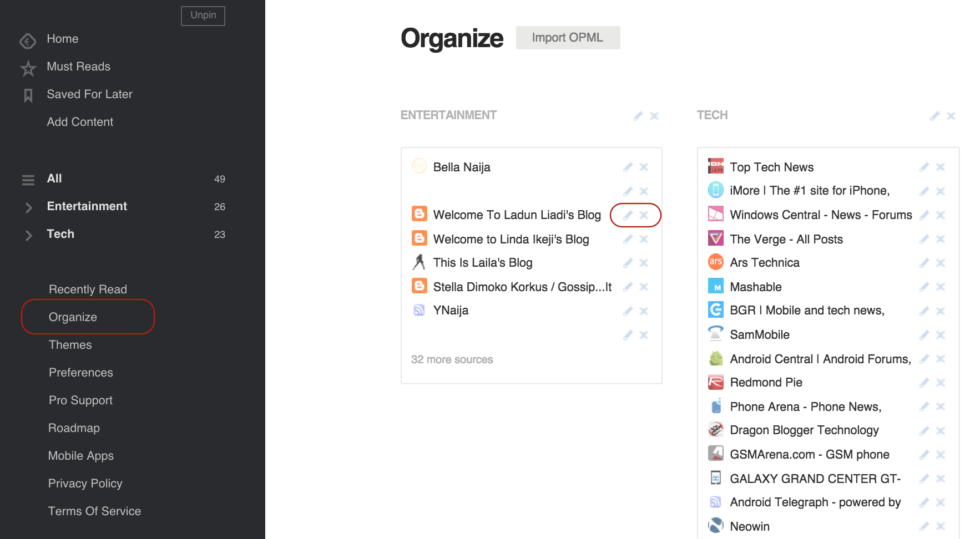The height and width of the screenshot is (539, 980).
Task: Select the YNaija feed name
Action: [x=451, y=311]
